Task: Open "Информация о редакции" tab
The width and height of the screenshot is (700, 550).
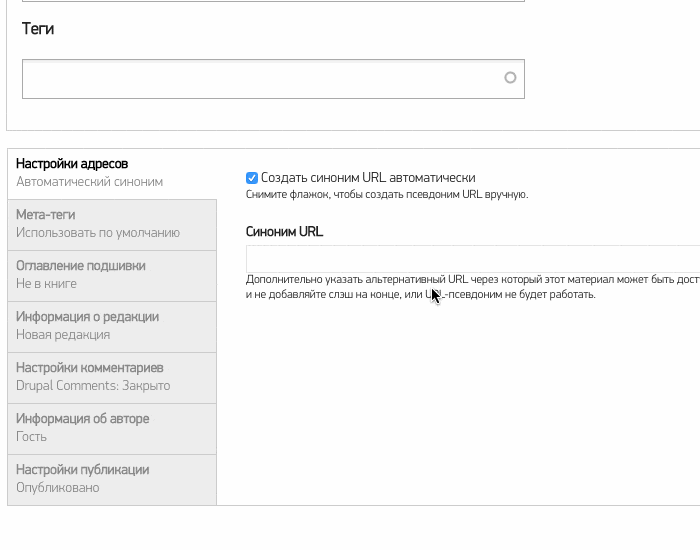Action: (x=112, y=326)
